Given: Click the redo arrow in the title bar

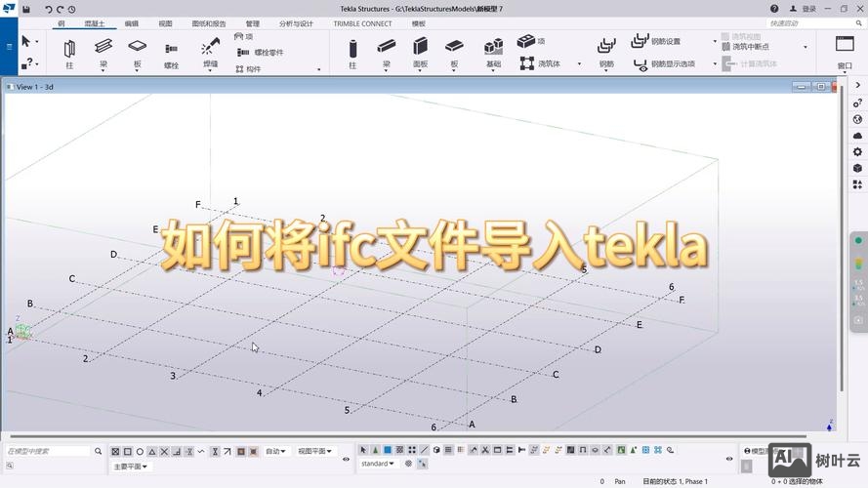Looking at the screenshot, I should pyautogui.click(x=61, y=9).
